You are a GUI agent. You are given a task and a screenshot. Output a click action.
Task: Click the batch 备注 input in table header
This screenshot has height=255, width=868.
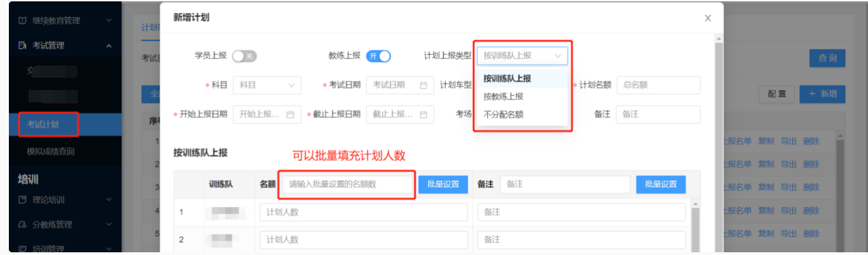(565, 184)
